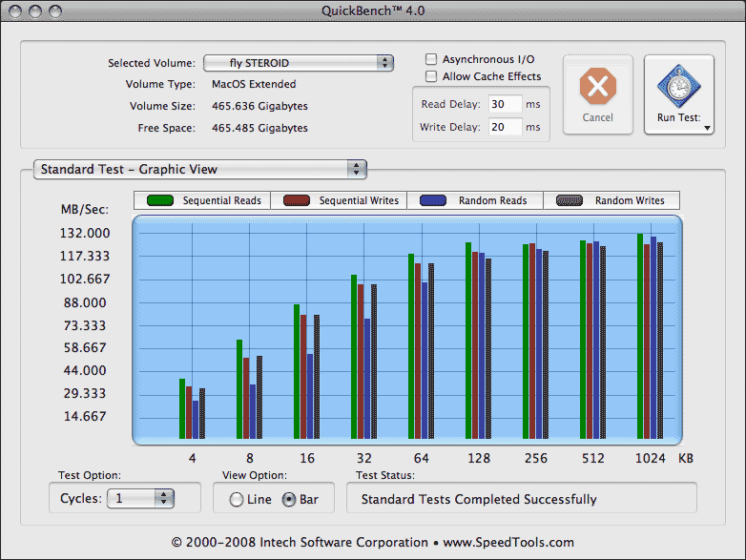This screenshot has width=746, height=560.
Task: Click the Run Test stopwatch icon
Action: click(678, 88)
